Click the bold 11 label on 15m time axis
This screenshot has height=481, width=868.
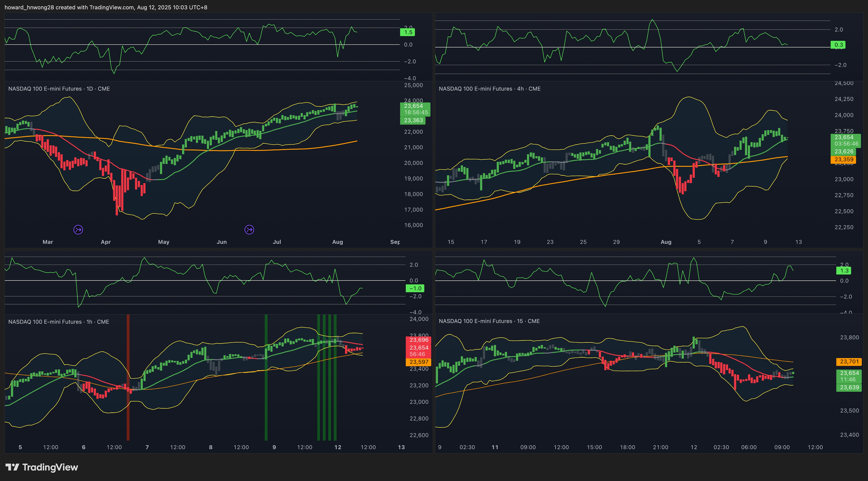click(495, 447)
